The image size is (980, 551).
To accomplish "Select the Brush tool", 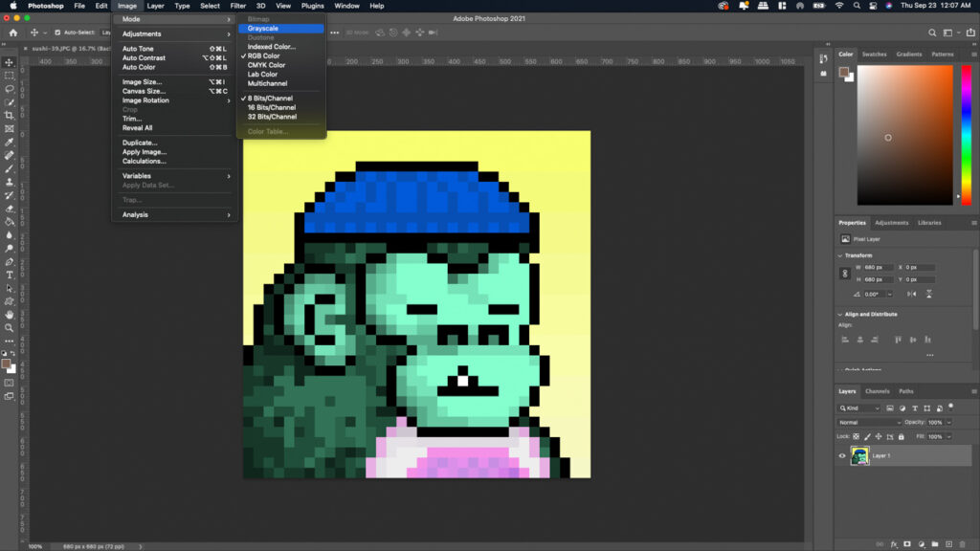I will click(x=10, y=168).
